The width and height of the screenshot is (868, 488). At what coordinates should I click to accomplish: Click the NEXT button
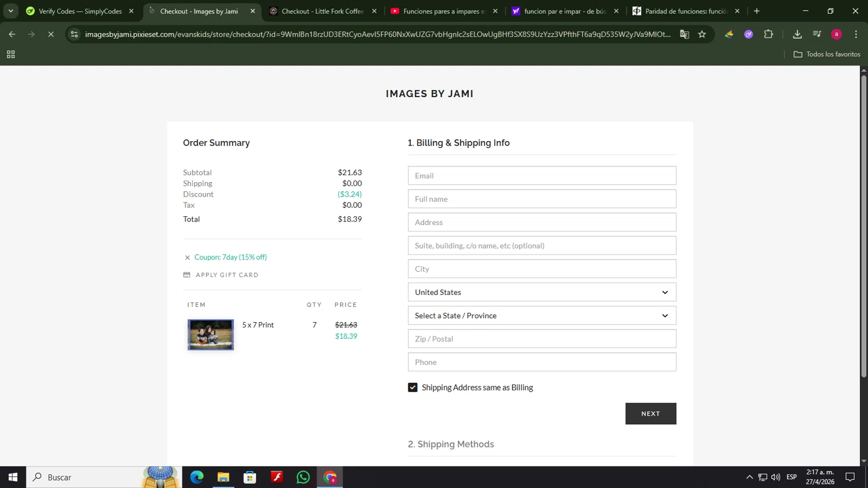650,413
